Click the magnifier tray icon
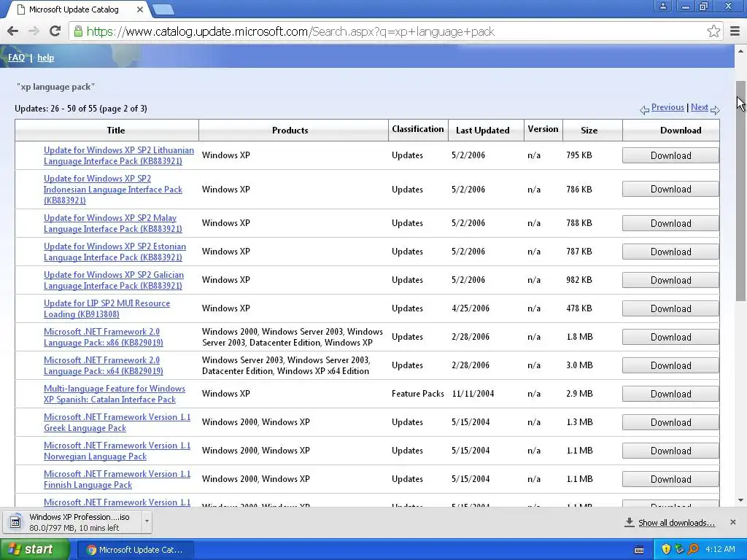This screenshot has width=747, height=560. click(693, 549)
